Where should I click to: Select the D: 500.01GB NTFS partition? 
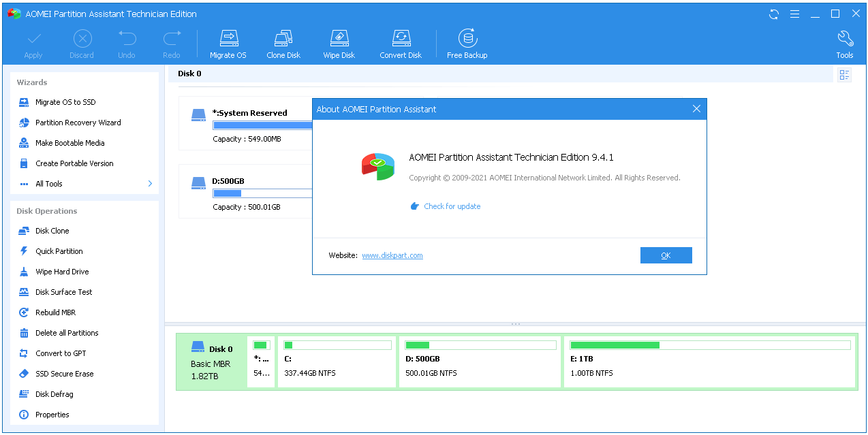(480, 361)
